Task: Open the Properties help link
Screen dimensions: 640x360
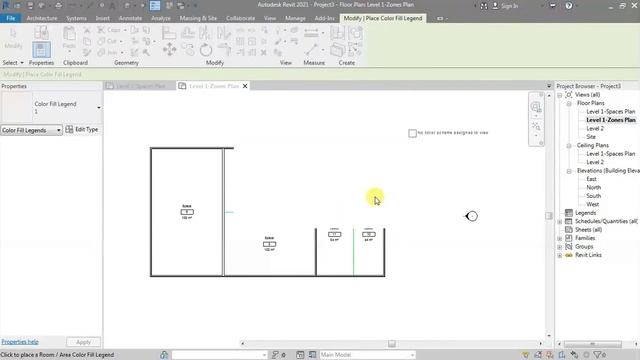Action: (x=20, y=342)
